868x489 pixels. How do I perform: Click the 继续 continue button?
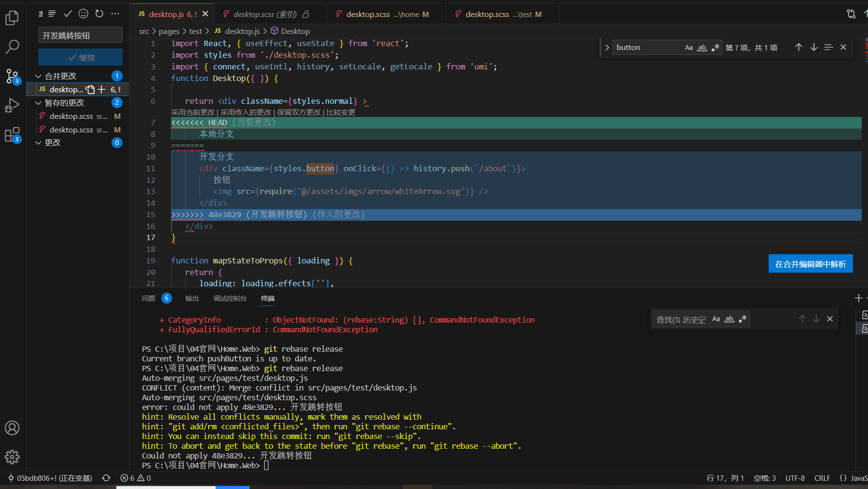pyautogui.click(x=80, y=57)
